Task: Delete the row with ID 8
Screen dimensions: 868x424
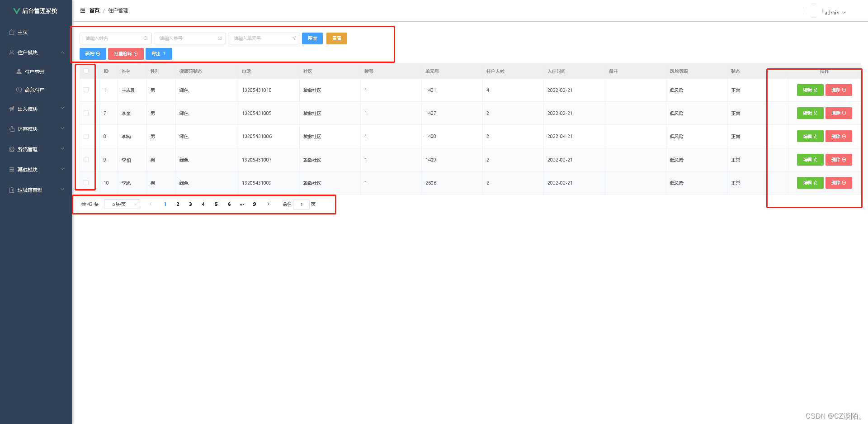Action: pos(839,136)
